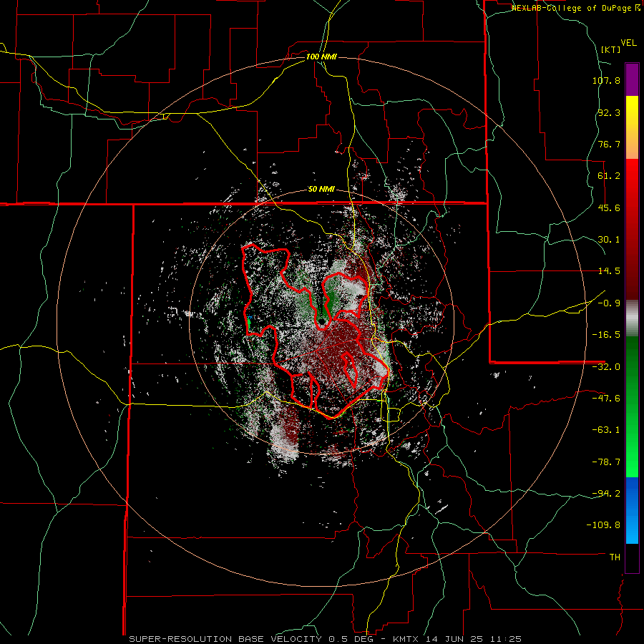Click the -78.7 scale value
Screen dimensions: 644x644
coord(606,462)
